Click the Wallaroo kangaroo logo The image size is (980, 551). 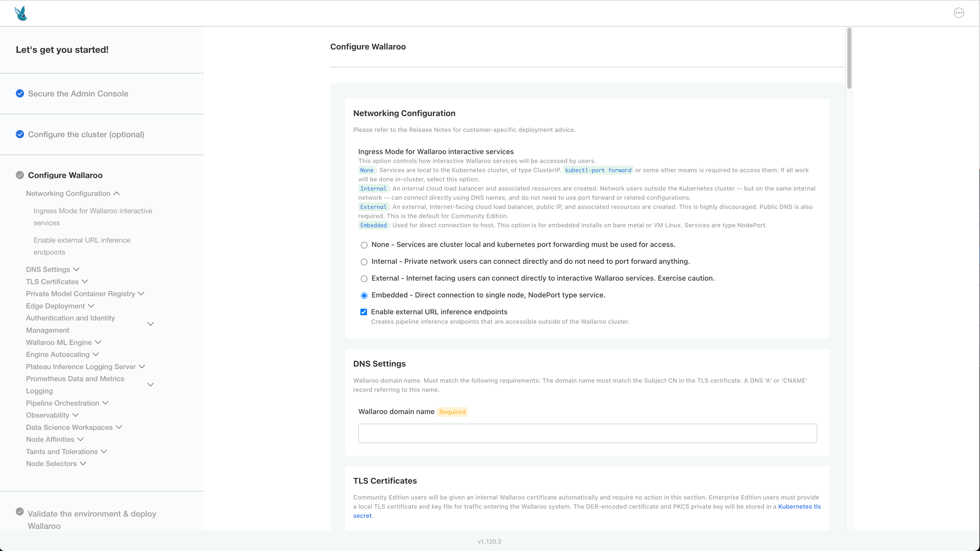pos(21,13)
